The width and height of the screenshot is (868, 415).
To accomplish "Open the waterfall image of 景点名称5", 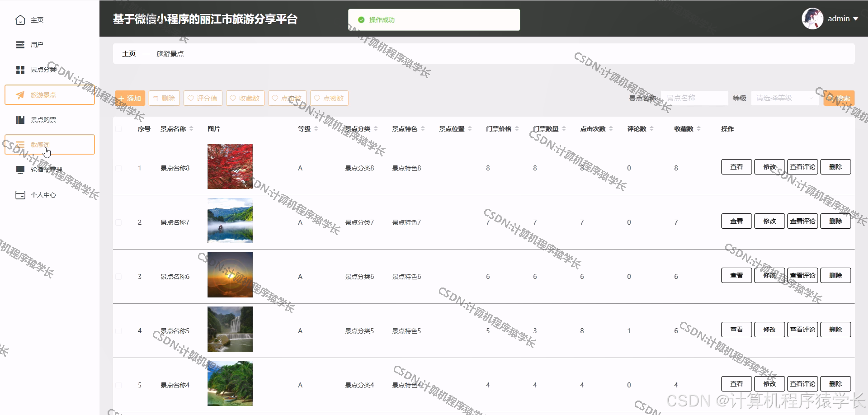I will pyautogui.click(x=230, y=329).
